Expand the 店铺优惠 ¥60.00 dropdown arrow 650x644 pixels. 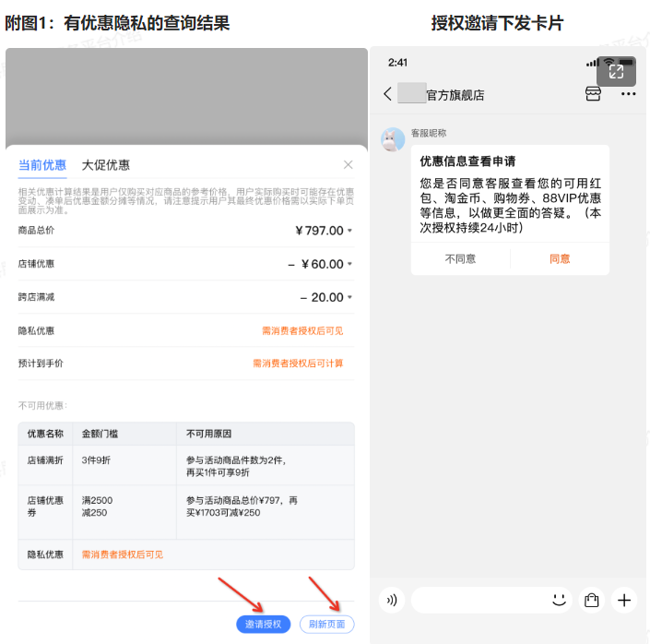click(x=349, y=264)
